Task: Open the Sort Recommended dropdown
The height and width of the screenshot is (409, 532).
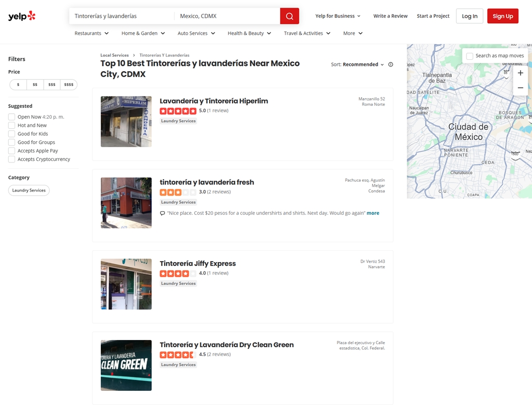Action: coord(363,65)
